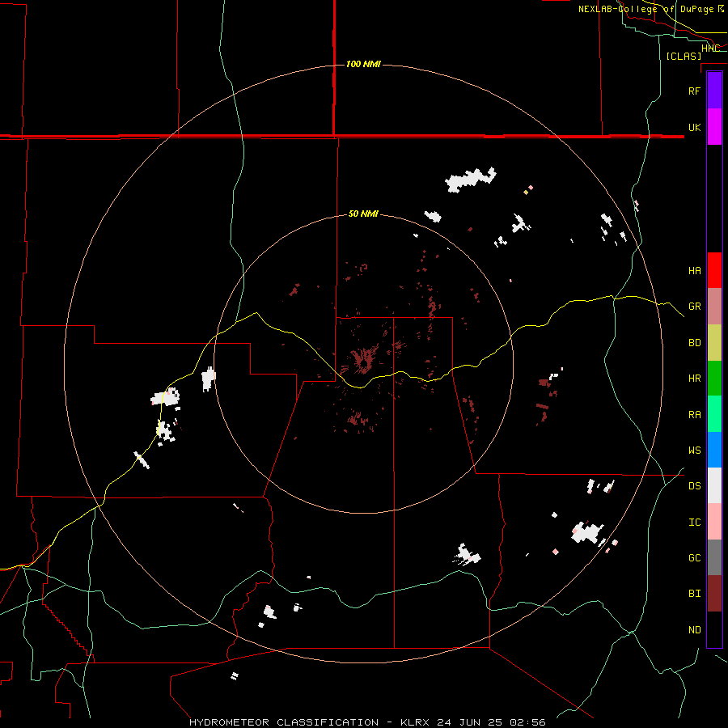Click the IC pink legend color swatch
Screen dimensions: 728x728
[x=714, y=522]
